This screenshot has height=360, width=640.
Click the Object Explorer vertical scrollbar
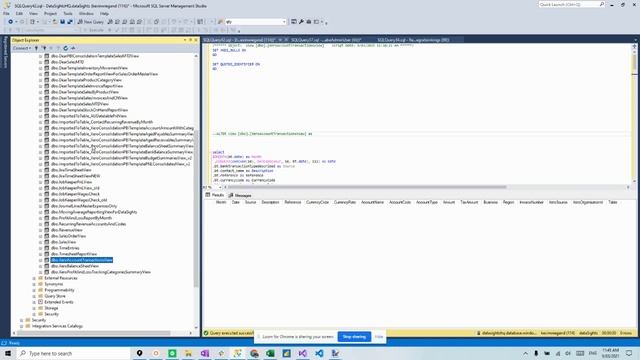pyautogui.click(x=196, y=208)
